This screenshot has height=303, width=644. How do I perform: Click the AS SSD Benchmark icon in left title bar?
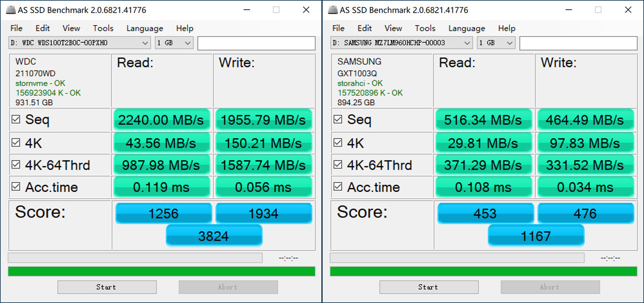pos(11,10)
